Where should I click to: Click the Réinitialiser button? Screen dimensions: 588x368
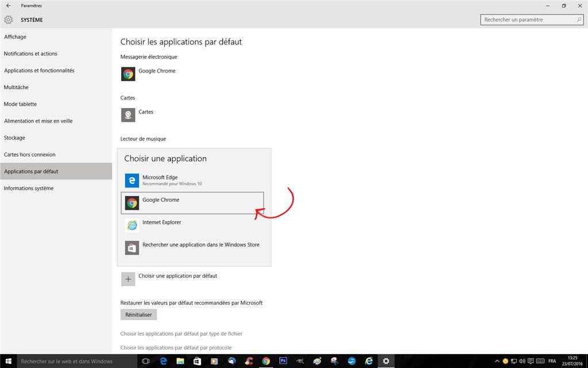coord(138,315)
